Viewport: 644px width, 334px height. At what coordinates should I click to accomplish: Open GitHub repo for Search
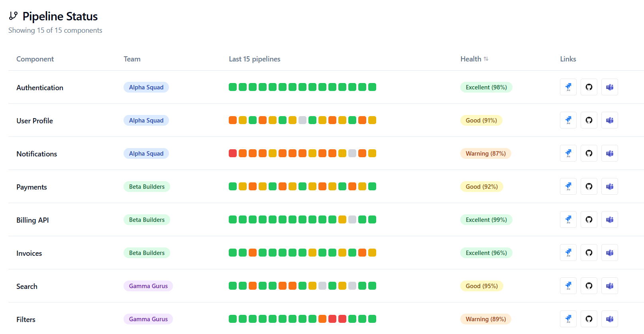click(589, 286)
